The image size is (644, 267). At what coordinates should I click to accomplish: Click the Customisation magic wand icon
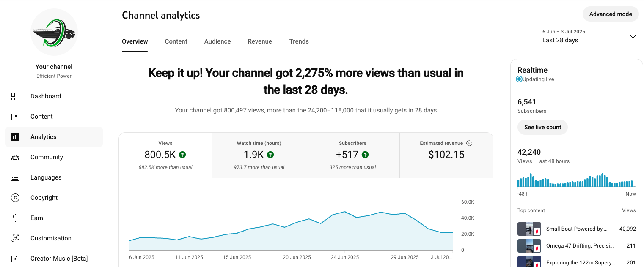(x=15, y=238)
